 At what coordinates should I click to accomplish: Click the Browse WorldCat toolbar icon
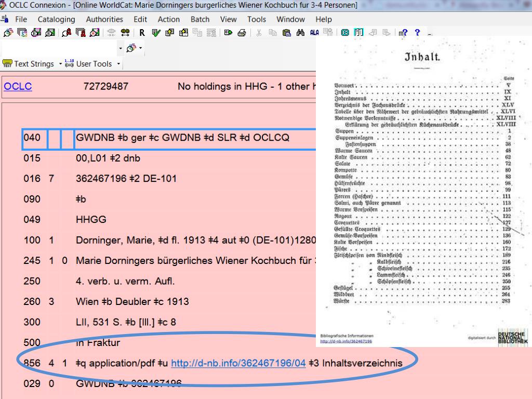coord(22,33)
